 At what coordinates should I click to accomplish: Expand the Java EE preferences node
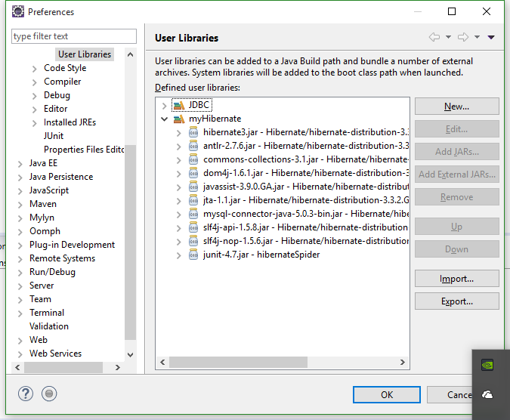coord(20,163)
